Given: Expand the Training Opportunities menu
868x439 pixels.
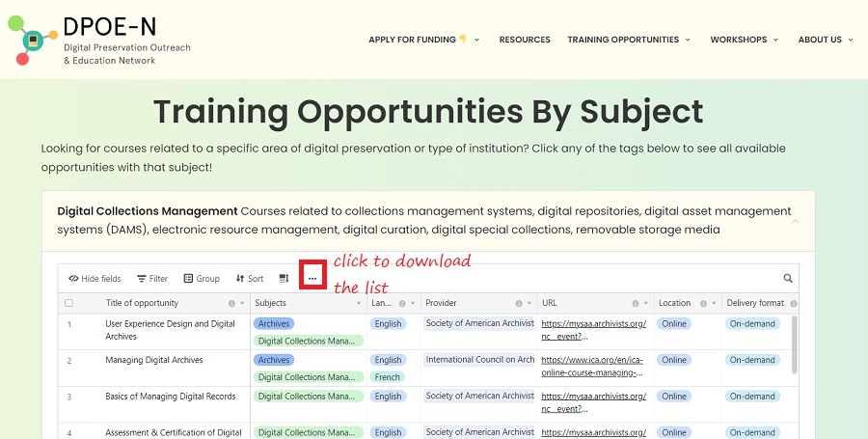Looking at the screenshot, I should click(629, 40).
